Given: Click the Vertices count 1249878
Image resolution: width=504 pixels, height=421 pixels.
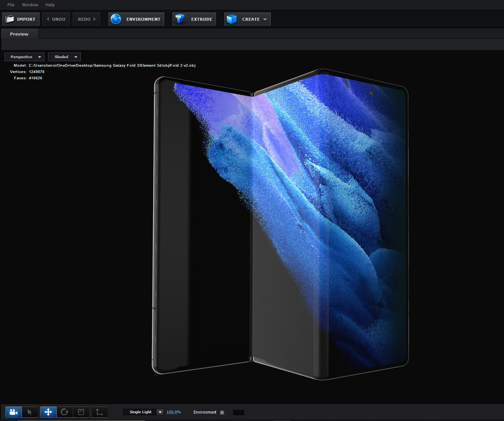Looking at the screenshot, I should (37, 72).
